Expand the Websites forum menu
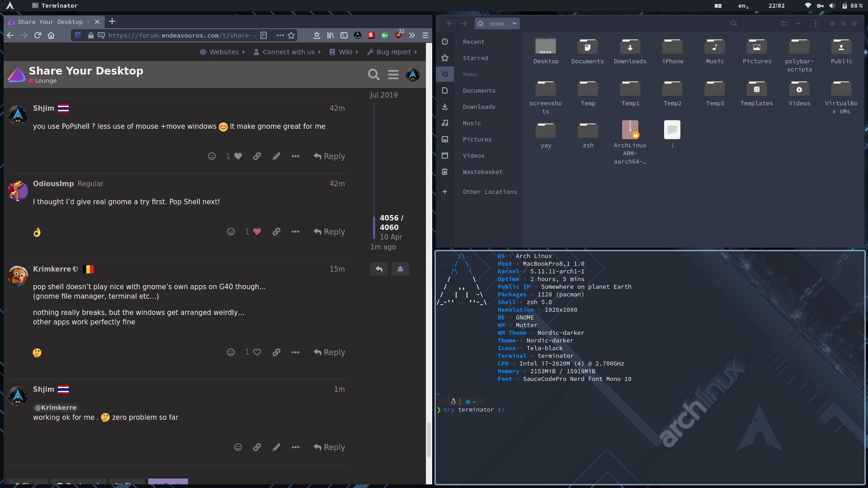Image resolution: width=868 pixels, height=488 pixels. [x=222, y=52]
